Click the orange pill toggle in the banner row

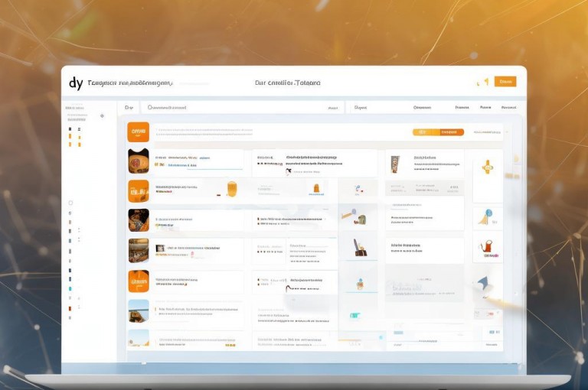438,132
